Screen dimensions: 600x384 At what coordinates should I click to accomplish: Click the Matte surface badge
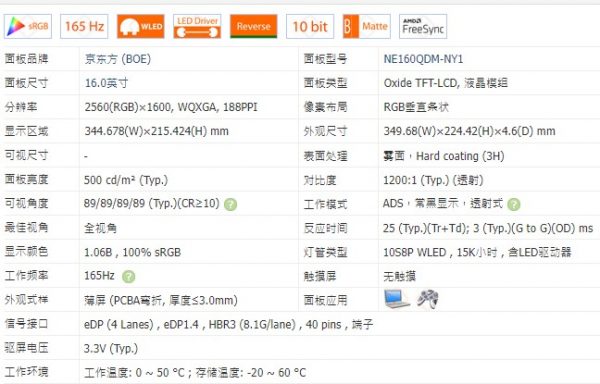point(367,26)
